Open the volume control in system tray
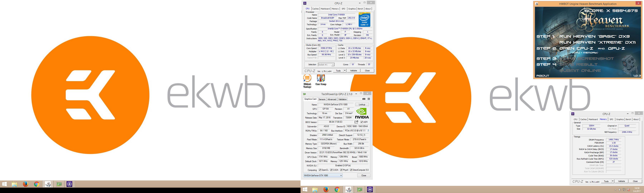The width and height of the screenshot is (644, 193). click(x=620, y=190)
